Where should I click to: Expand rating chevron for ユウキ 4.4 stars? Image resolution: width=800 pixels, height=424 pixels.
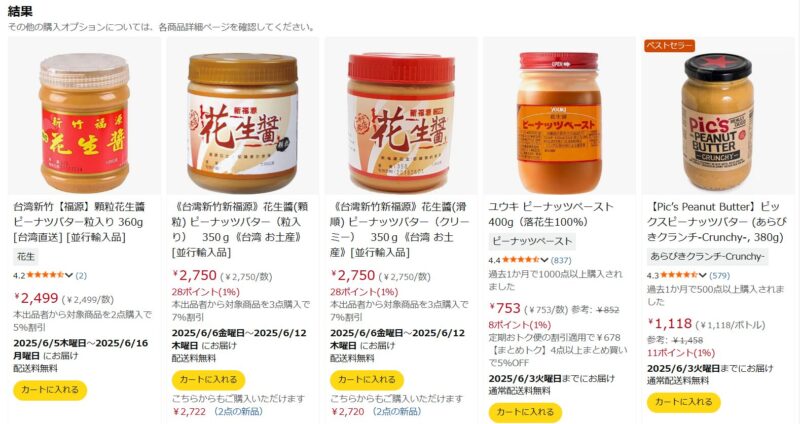pos(544,260)
